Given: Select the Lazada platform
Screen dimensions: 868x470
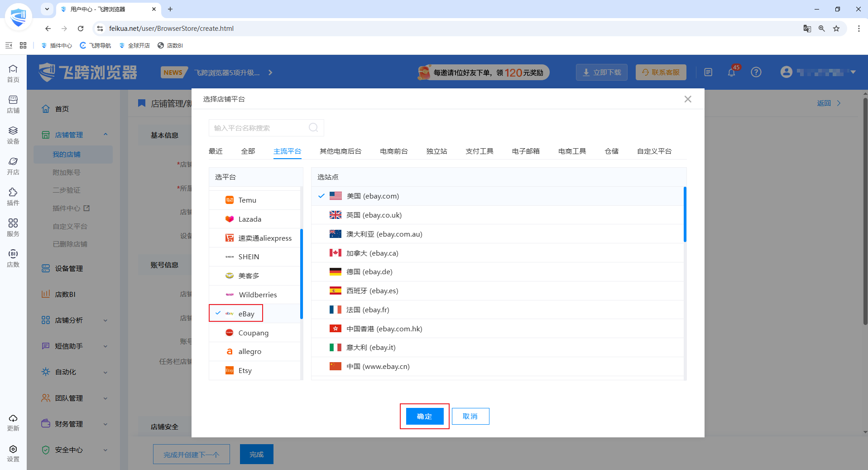Looking at the screenshot, I should tap(254, 219).
